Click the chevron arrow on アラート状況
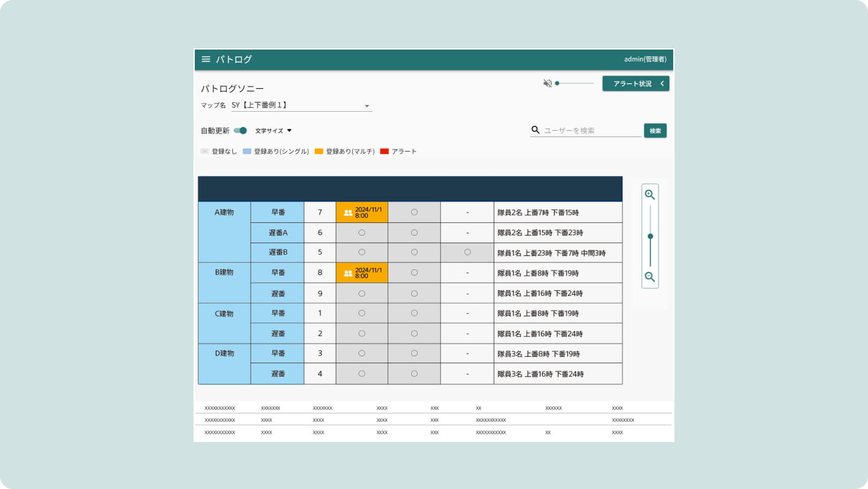Image resolution: width=868 pixels, height=489 pixels. tap(662, 84)
